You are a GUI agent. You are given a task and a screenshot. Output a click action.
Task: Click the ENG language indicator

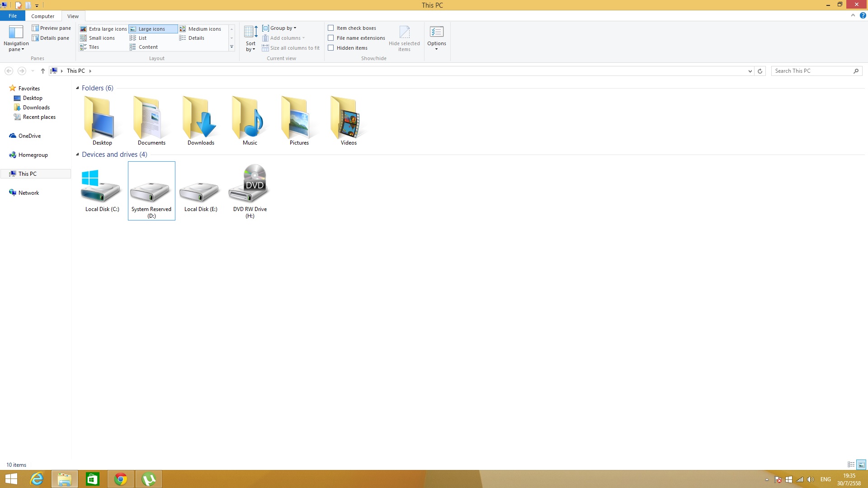click(826, 479)
